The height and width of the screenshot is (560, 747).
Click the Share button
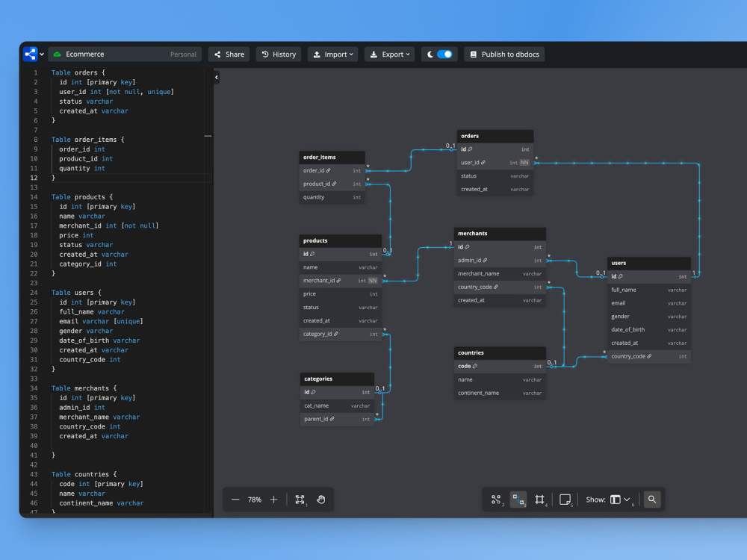click(229, 55)
